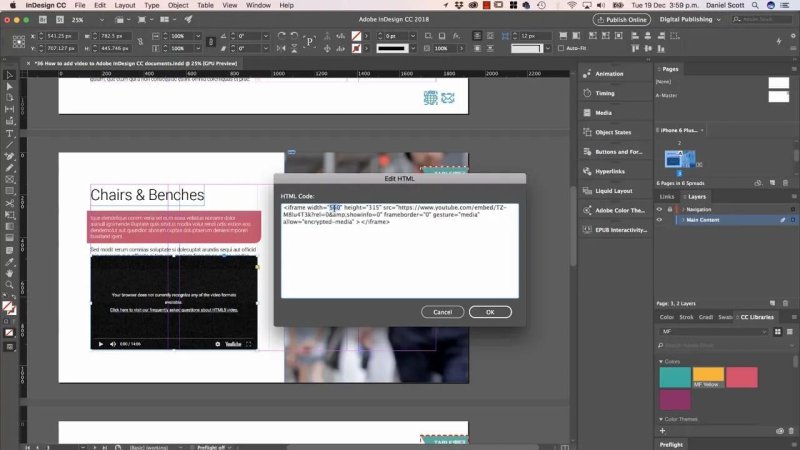
Task: Open the Liquid Layout panel
Action: point(613,191)
